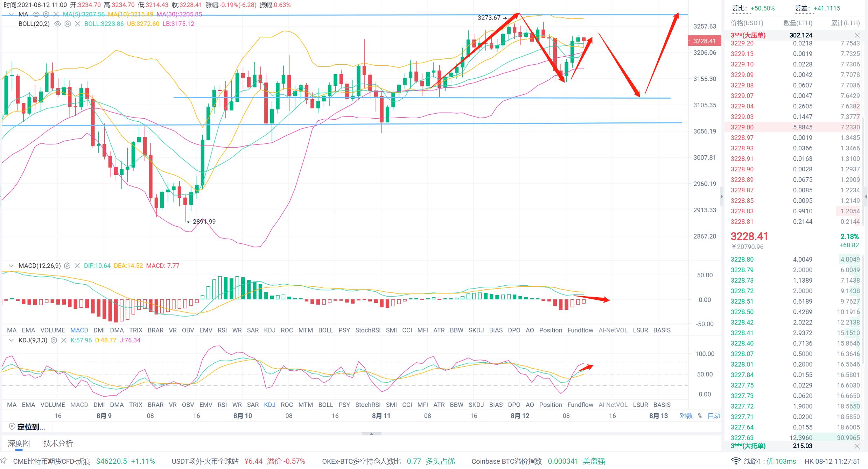This screenshot has width=868, height=469.
Task: Hide the MA indicator with eye icon
Action: [36, 14]
